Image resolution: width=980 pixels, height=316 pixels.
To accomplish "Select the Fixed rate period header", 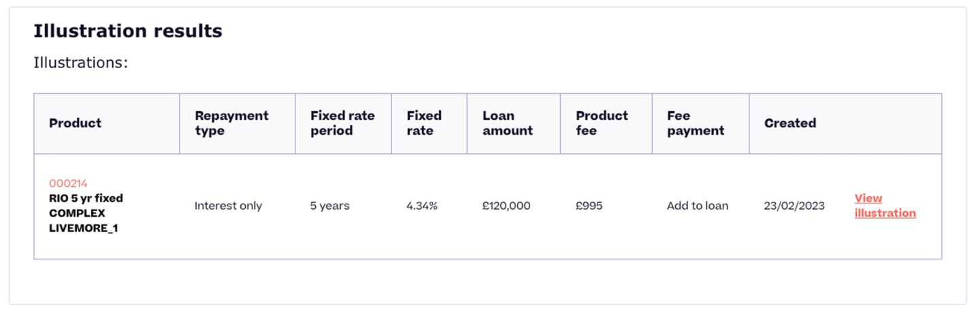I will [342, 123].
